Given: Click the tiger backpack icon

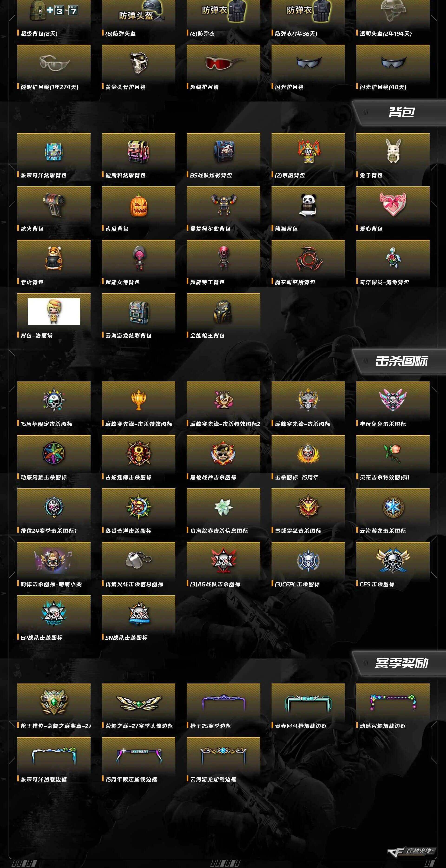Looking at the screenshot, I should tap(54, 258).
